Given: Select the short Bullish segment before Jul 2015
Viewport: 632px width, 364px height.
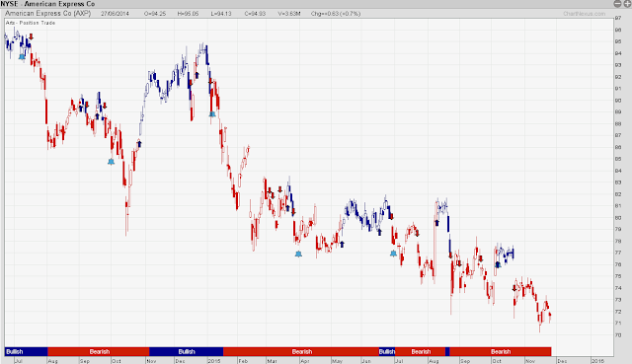Looking at the screenshot, I should 387,351.
